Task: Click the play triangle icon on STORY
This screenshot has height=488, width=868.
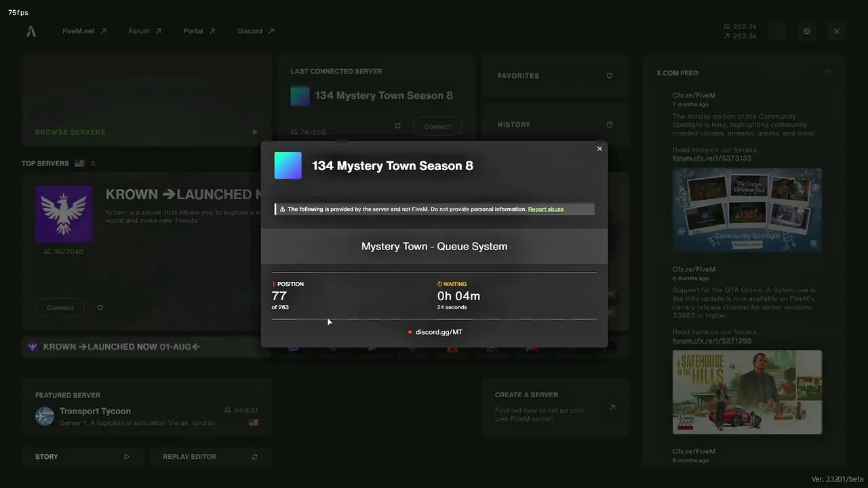Action: pos(127,457)
